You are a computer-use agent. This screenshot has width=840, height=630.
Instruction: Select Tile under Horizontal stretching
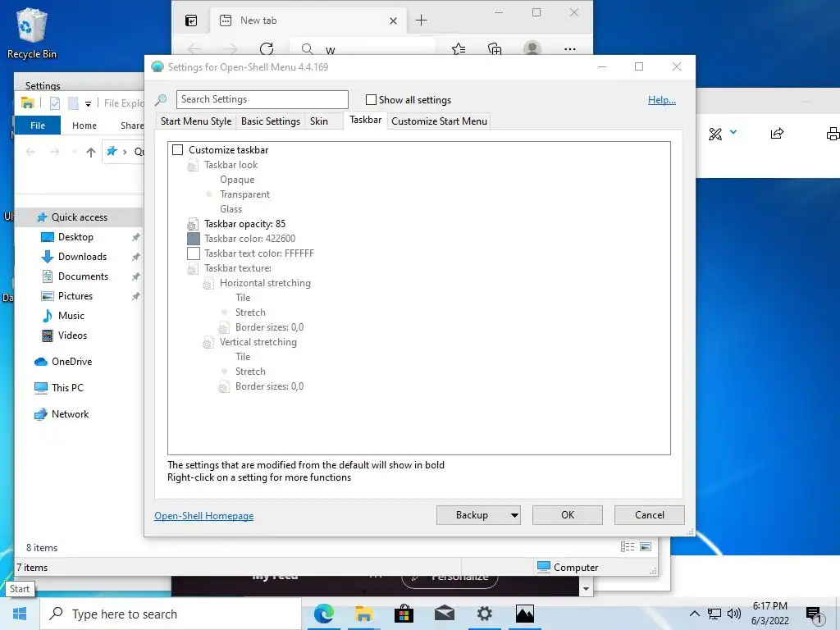(243, 297)
